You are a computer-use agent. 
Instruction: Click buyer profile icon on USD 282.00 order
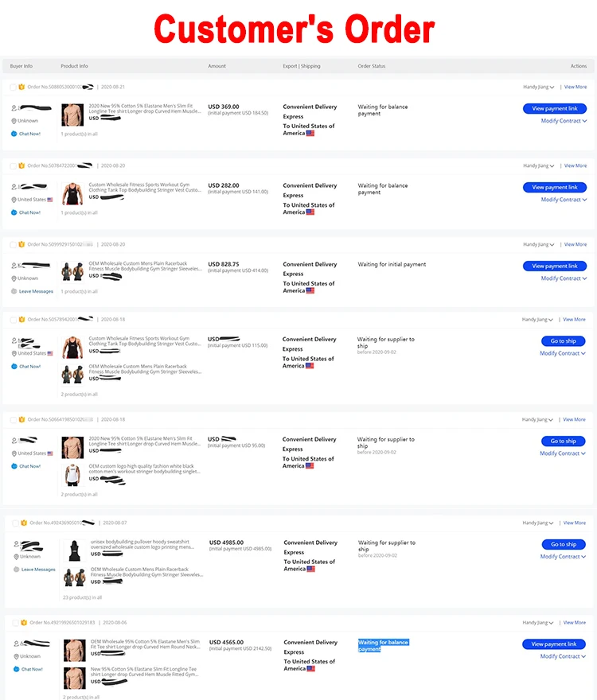pos(14,187)
